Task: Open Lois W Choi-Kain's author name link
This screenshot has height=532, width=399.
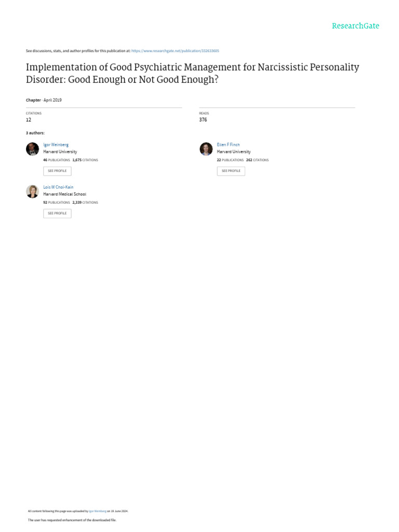Action: pyautogui.click(x=58, y=187)
